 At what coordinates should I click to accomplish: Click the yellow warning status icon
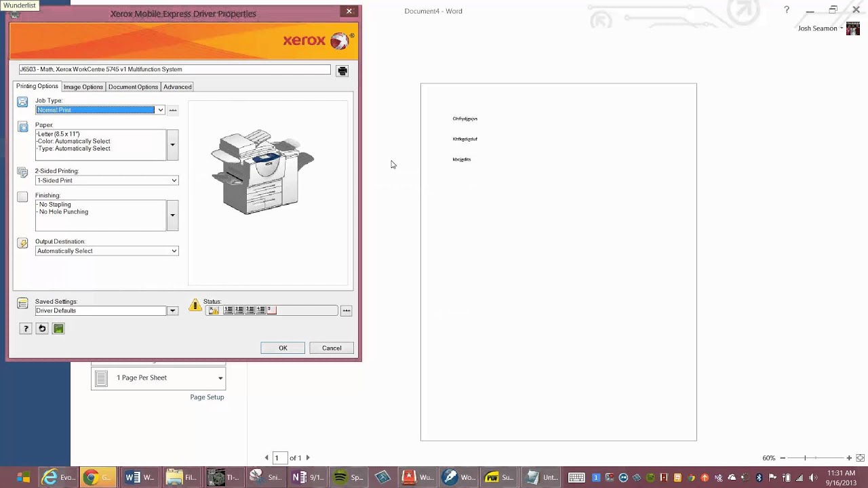click(x=195, y=305)
